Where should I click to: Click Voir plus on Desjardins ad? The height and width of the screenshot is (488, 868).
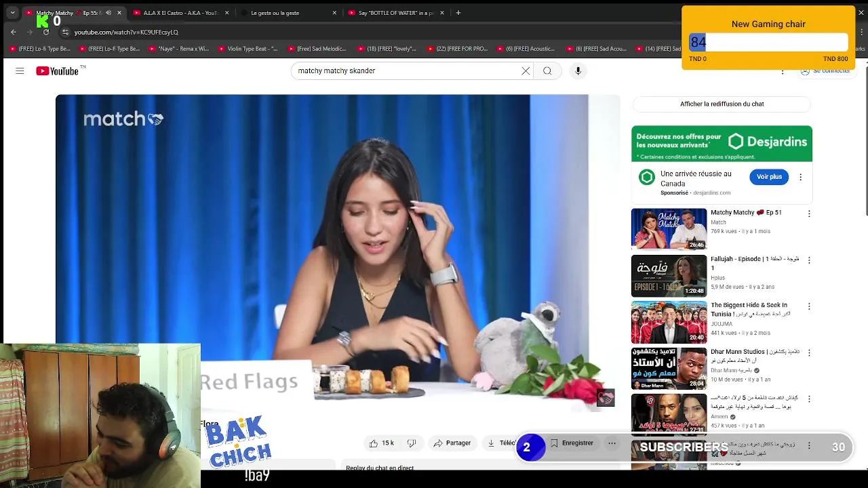pyautogui.click(x=769, y=177)
